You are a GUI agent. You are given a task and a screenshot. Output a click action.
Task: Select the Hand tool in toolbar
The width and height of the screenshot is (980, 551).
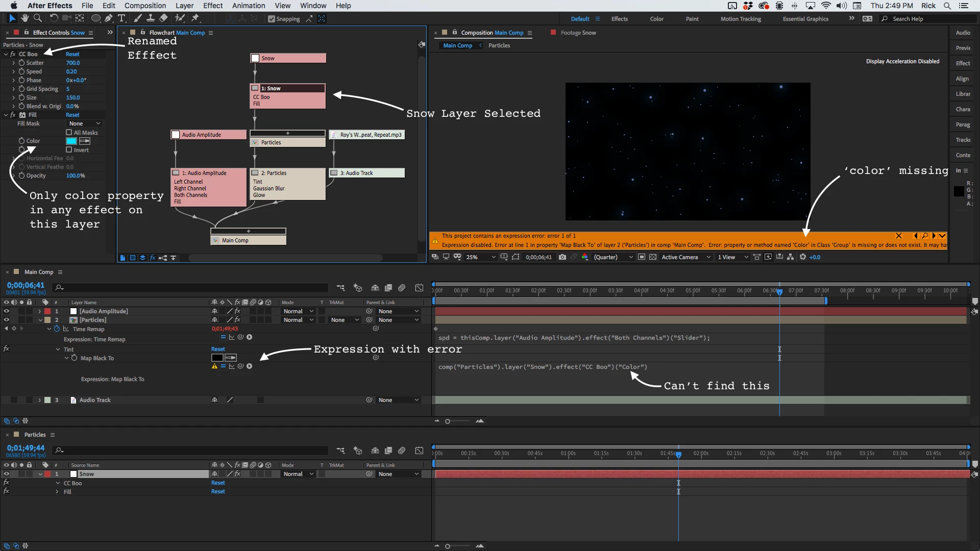24,18
